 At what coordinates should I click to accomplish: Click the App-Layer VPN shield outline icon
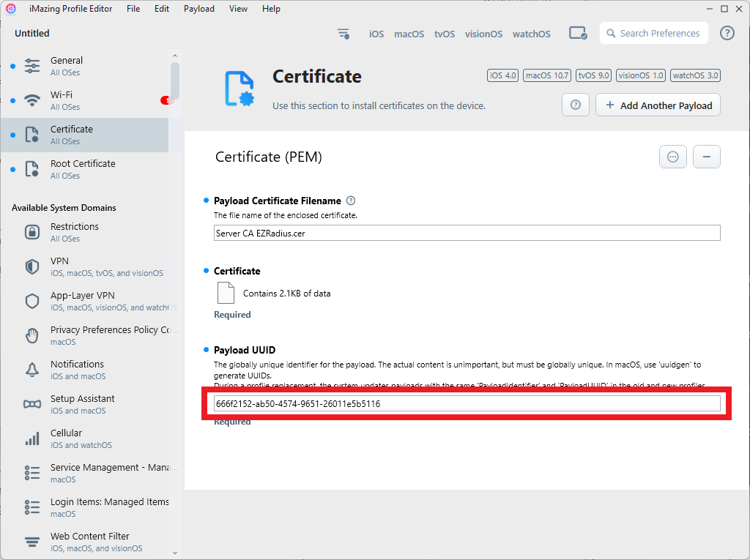click(x=32, y=302)
